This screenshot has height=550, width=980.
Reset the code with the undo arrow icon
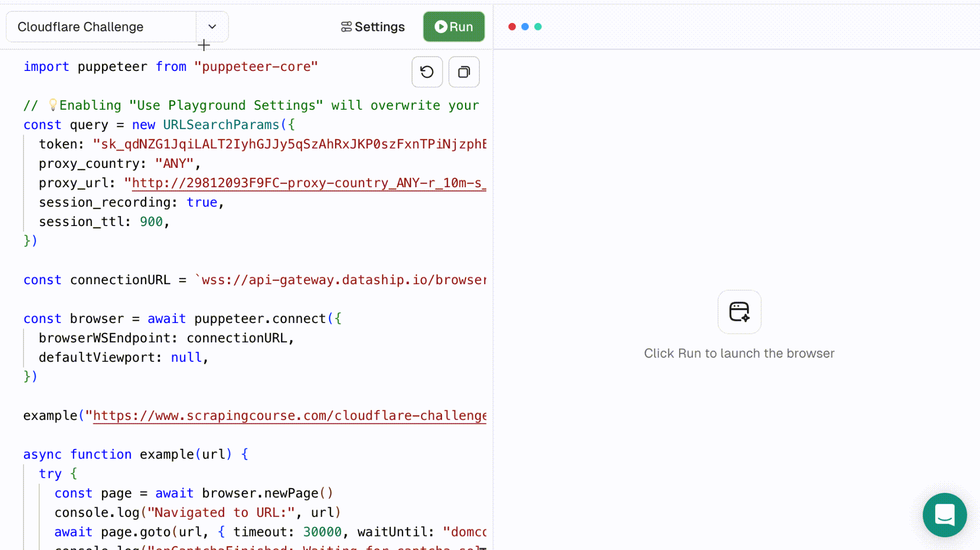(427, 72)
